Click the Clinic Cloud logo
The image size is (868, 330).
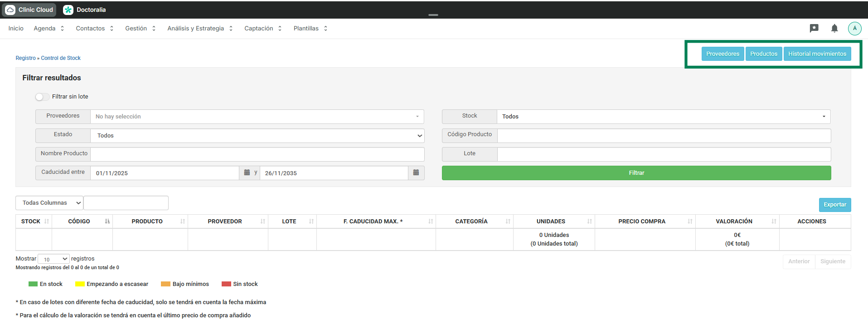[30, 10]
